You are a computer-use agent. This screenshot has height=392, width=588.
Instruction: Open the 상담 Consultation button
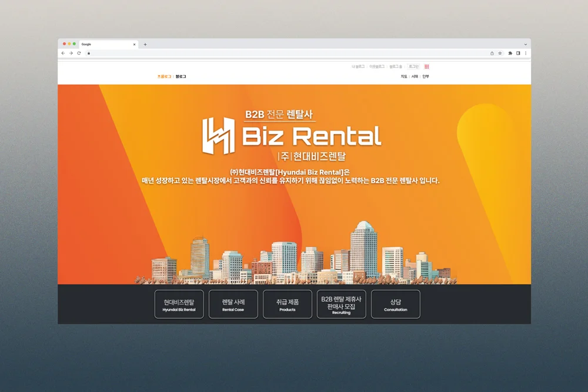click(396, 304)
